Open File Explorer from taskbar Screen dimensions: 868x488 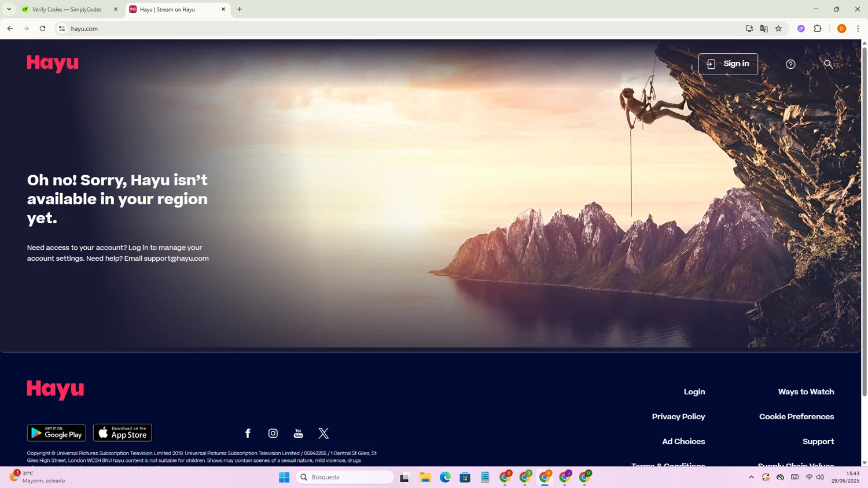(425, 477)
